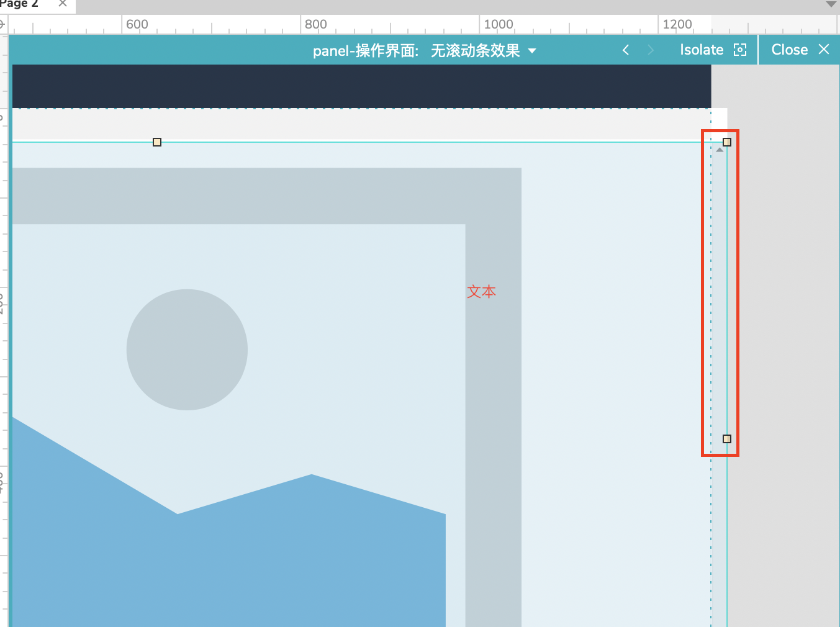Navigate to previous state with left chevron

tap(625, 50)
